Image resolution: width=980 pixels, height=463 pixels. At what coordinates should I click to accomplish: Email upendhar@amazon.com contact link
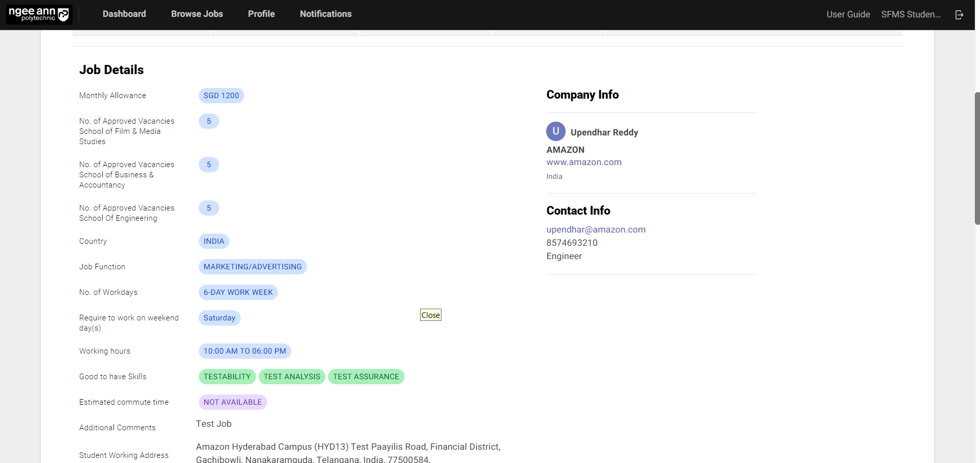pyautogui.click(x=596, y=230)
